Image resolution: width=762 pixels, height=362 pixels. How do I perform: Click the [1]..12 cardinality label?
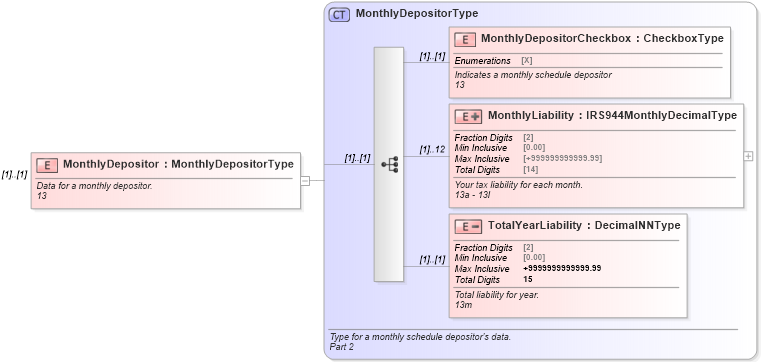point(433,150)
